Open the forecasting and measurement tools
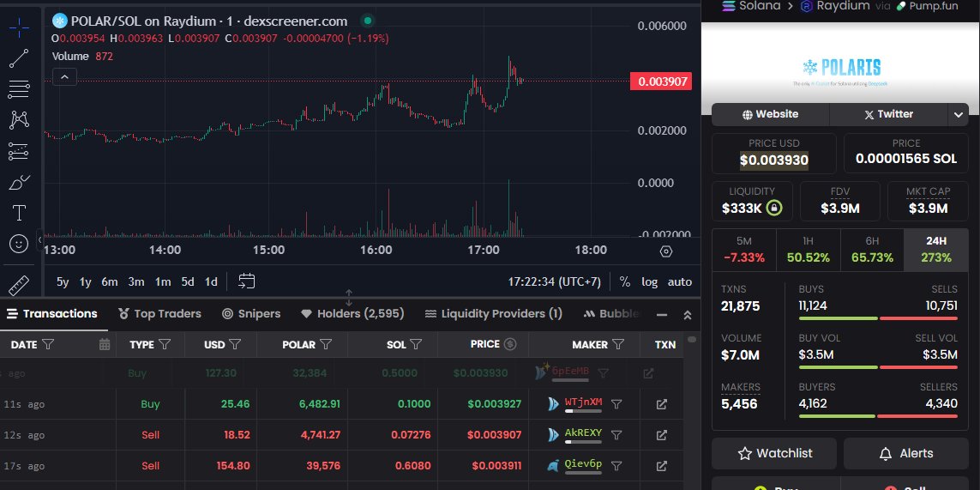Viewport: 980px width, 490px height. (19, 151)
